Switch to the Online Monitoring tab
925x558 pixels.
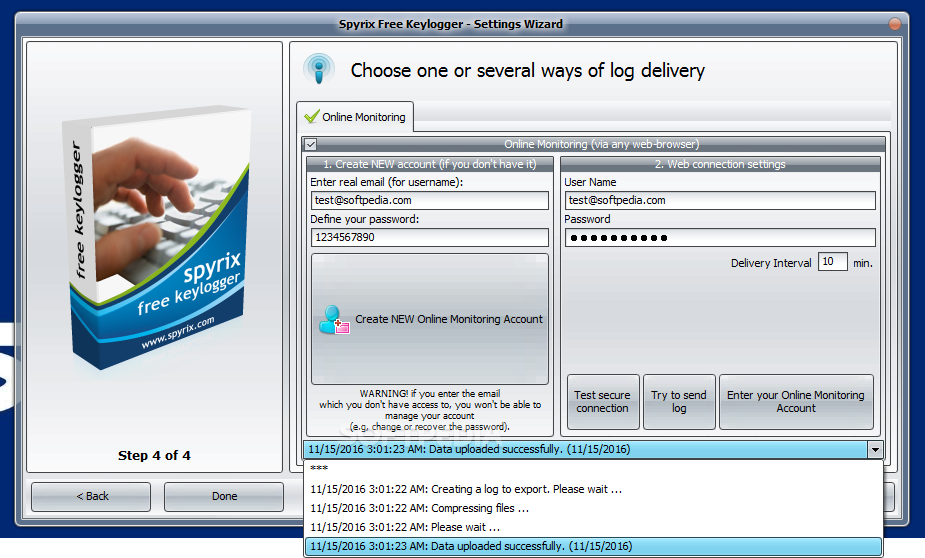point(355,117)
